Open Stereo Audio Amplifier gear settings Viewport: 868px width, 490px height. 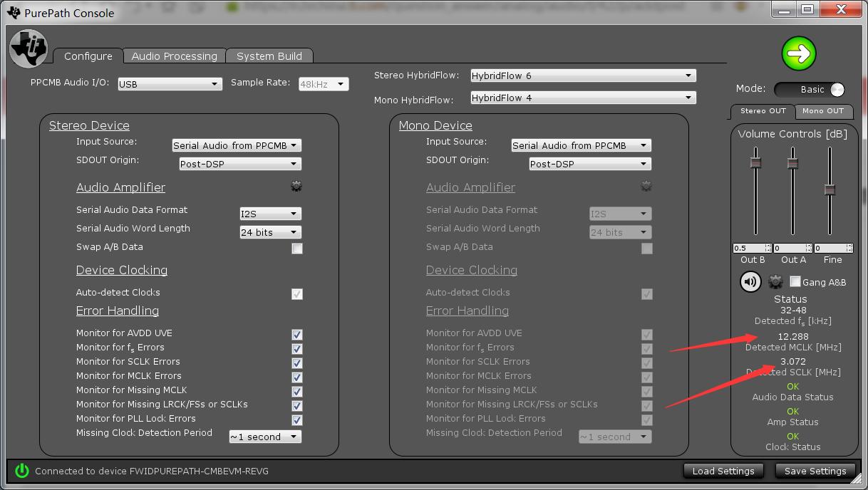point(296,186)
